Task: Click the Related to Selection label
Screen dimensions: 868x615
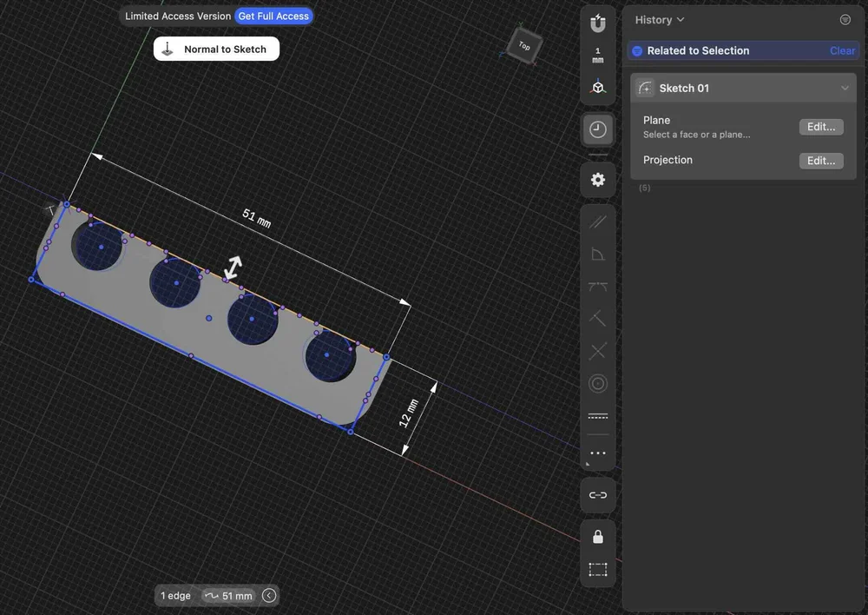Action: pyautogui.click(x=698, y=51)
